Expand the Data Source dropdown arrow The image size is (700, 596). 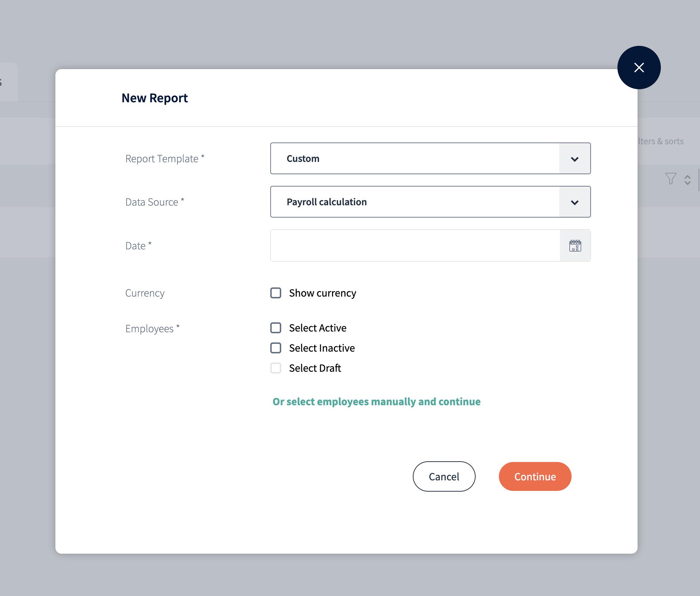(574, 202)
